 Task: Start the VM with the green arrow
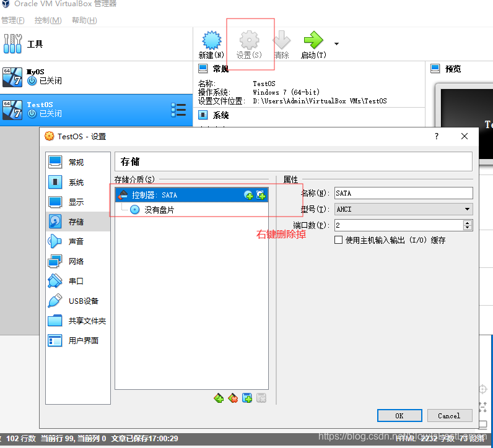(x=313, y=45)
